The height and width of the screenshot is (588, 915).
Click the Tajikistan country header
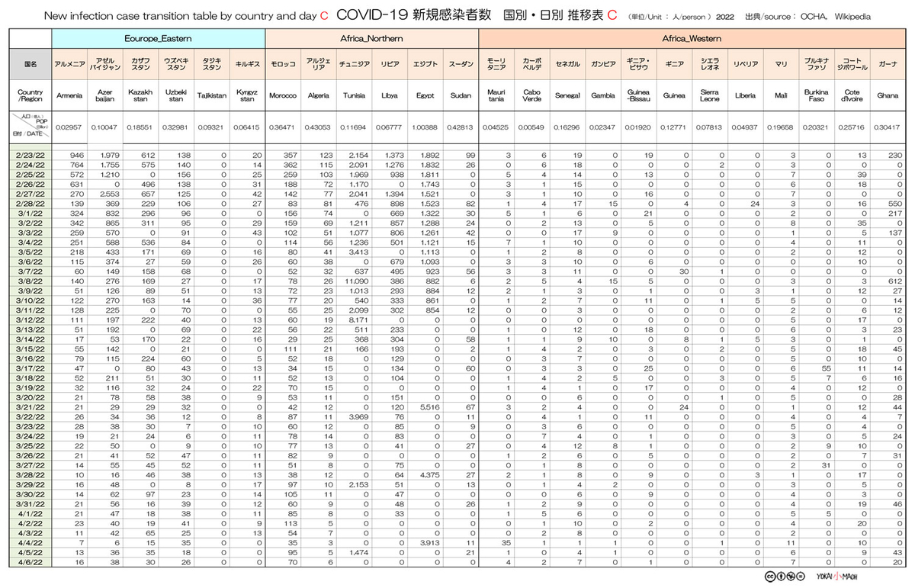[x=211, y=96]
